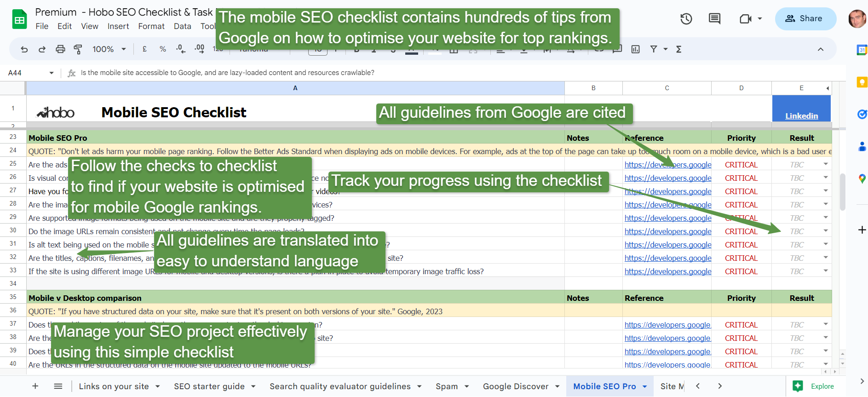Open the filter views dropdown arrow
This screenshot has height=397, width=868.
tap(665, 49)
